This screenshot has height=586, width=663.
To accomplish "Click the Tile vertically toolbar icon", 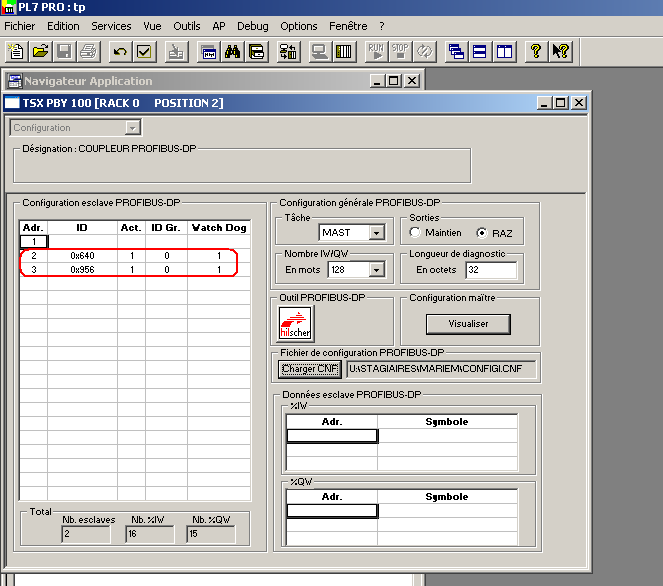I will (x=504, y=52).
